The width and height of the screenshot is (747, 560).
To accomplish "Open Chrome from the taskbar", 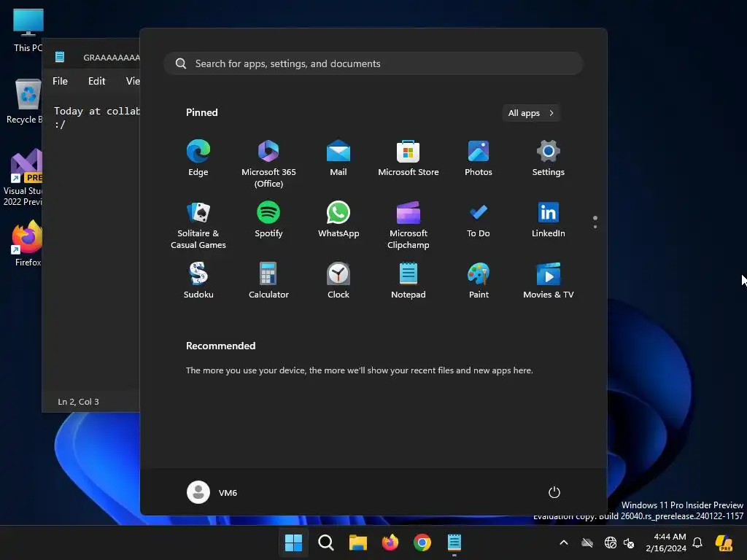I will coord(422,542).
